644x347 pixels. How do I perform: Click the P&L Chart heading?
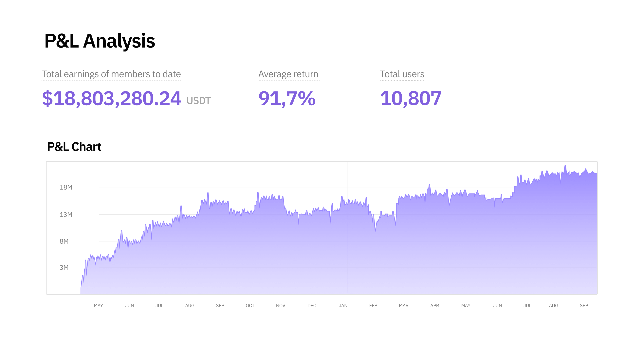click(x=74, y=147)
